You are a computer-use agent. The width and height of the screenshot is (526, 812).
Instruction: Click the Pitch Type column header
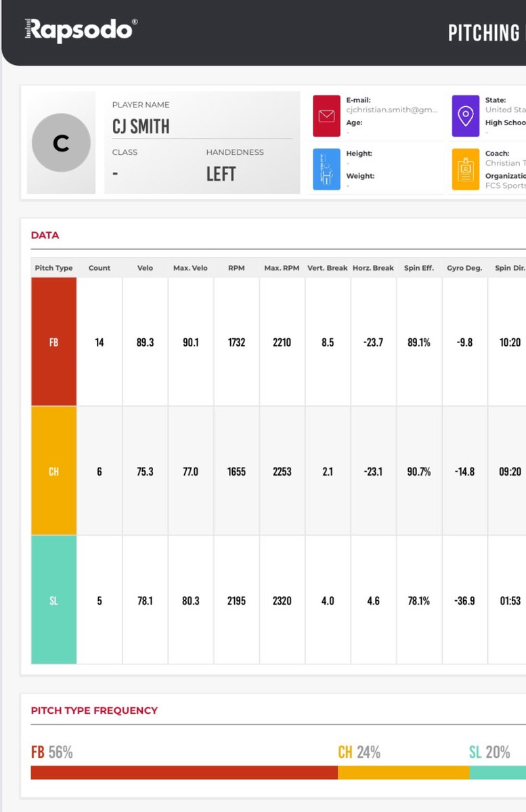(53, 268)
